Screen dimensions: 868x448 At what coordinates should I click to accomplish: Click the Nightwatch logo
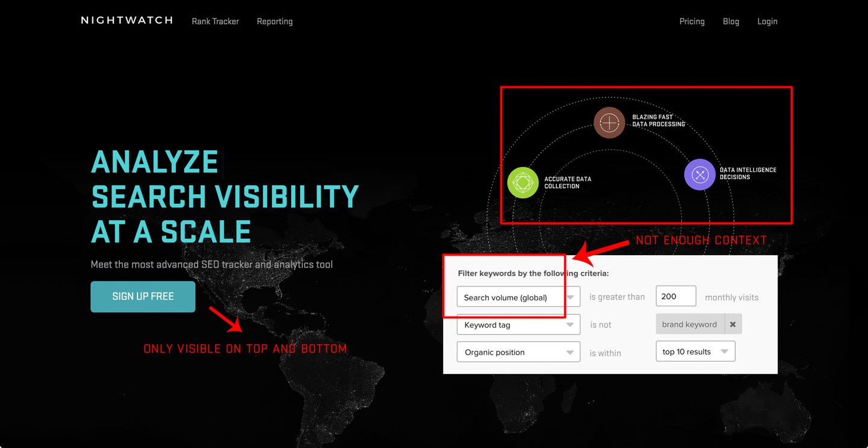pyautogui.click(x=127, y=21)
